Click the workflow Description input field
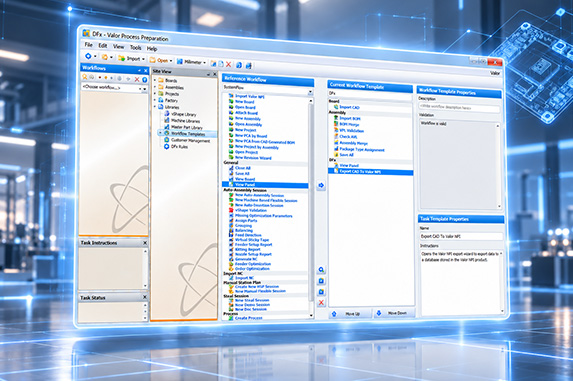This screenshot has width=573, height=381. tap(459, 108)
